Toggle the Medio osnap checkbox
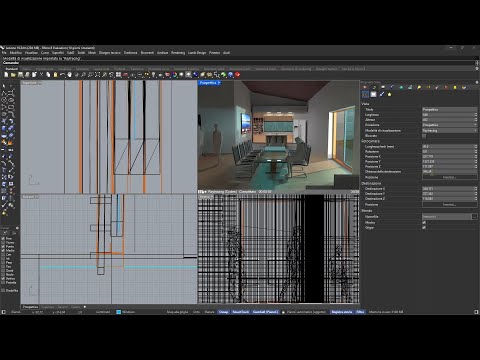 (3, 251)
